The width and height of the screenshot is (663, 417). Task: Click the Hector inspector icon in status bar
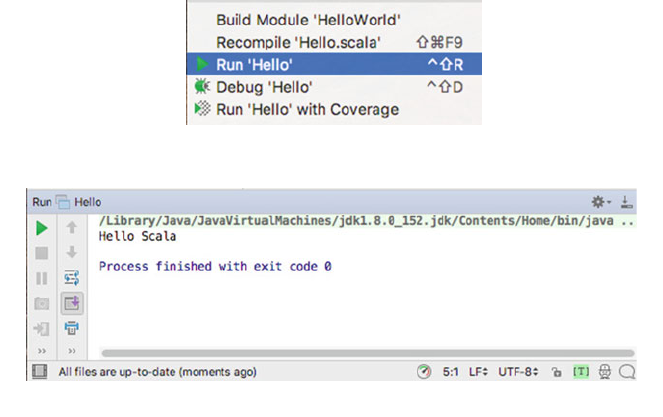coord(605,372)
